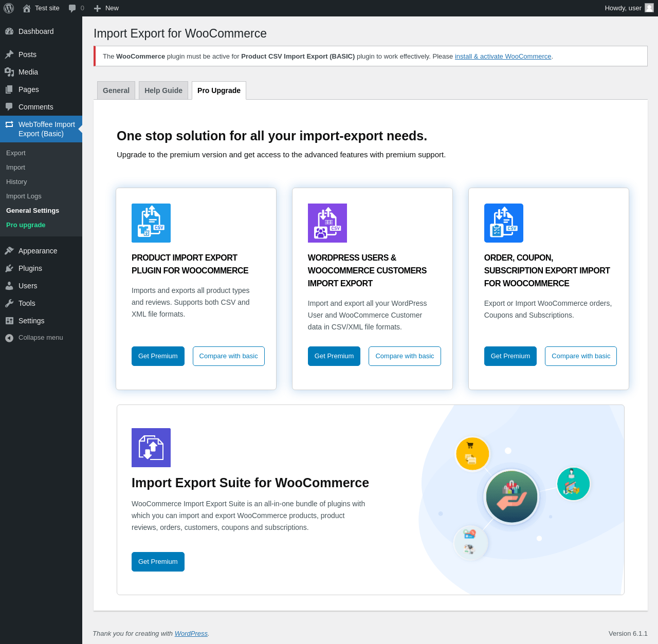
Task: Open the Media menu label
Action: (x=28, y=72)
